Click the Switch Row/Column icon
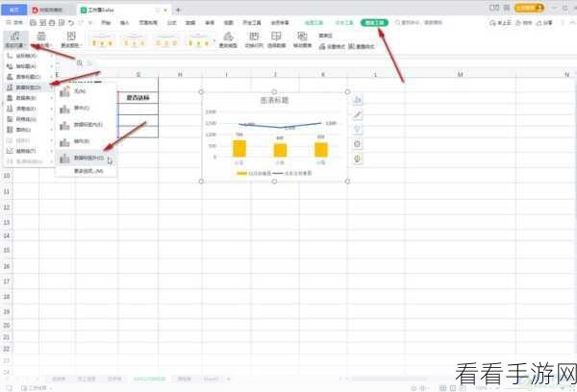Viewport: 577px width, 392px height. point(254,39)
